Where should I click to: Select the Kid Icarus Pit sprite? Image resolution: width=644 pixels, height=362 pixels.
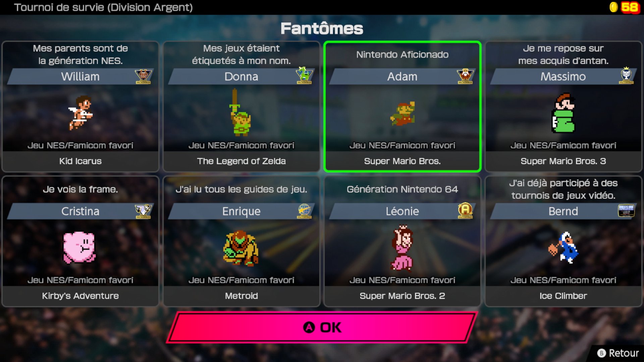(x=80, y=113)
